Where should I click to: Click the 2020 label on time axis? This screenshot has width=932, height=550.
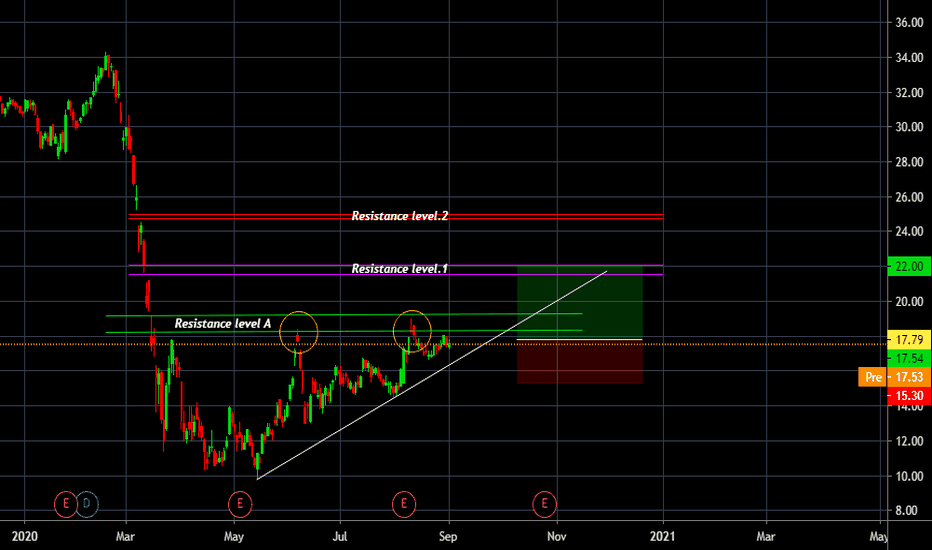24,536
